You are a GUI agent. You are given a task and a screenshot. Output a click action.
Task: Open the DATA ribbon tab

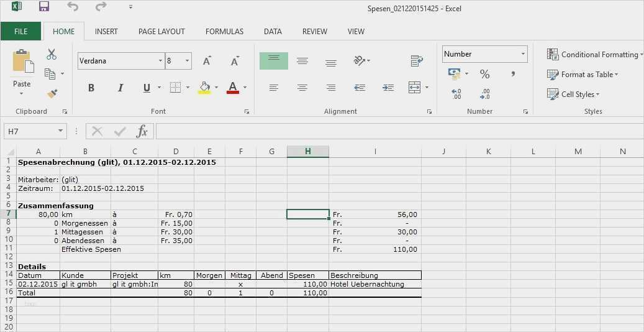[x=273, y=31]
